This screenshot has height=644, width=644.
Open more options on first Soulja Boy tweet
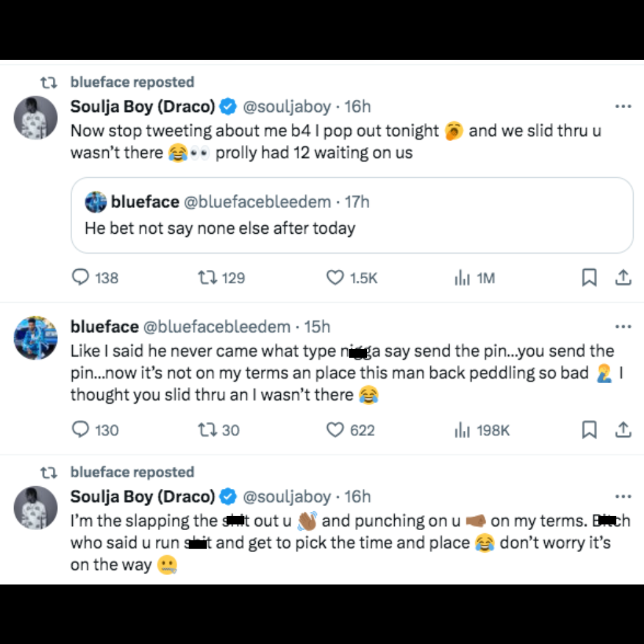point(623,106)
